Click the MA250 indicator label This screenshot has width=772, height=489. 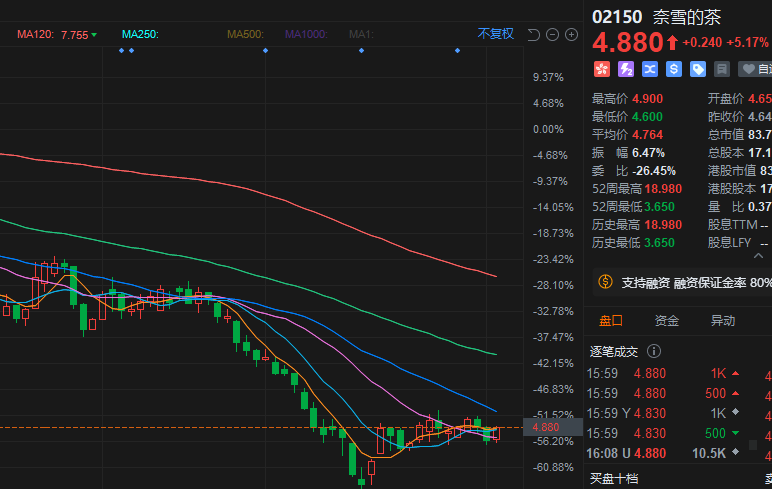140,34
